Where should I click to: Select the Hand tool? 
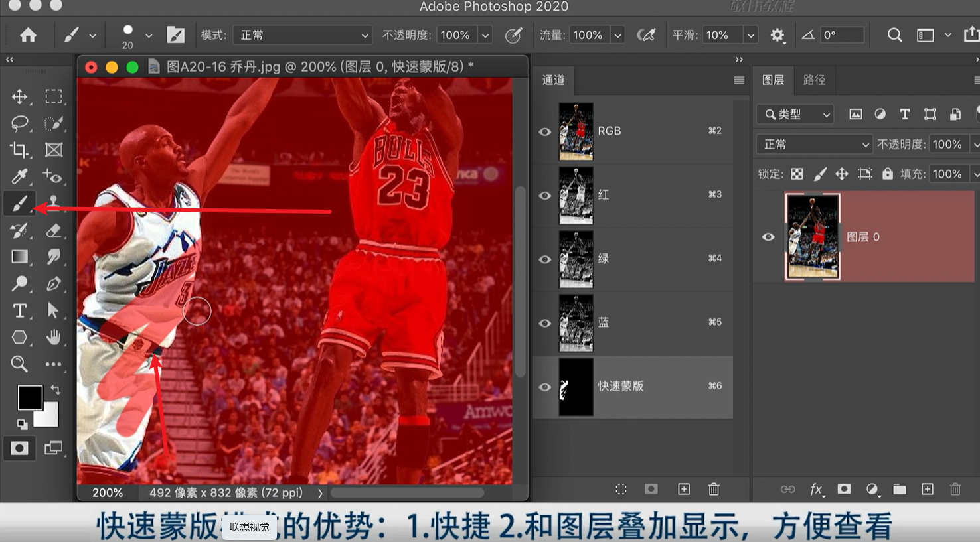(x=54, y=337)
